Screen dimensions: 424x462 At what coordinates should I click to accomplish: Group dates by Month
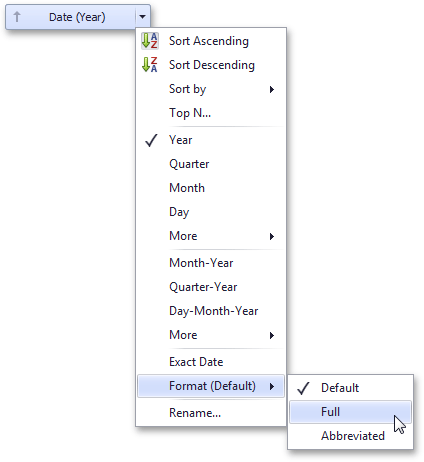tap(211, 188)
